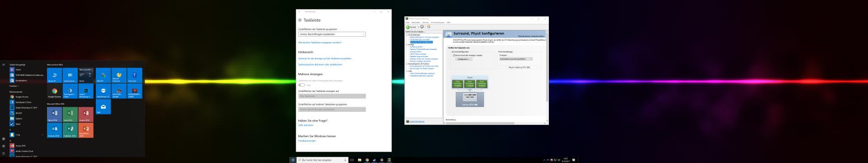
Task: Collapse the Video tree node
Action: pyautogui.click(x=406, y=71)
